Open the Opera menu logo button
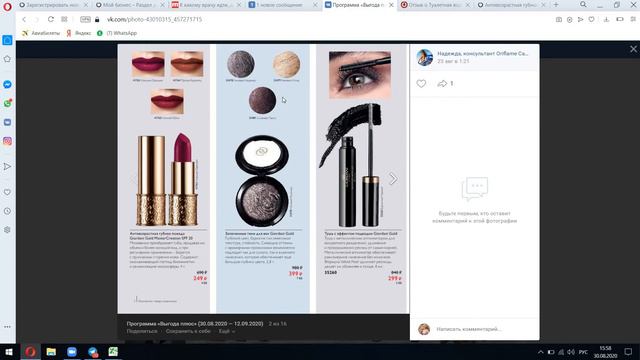Viewport: 640px width, 360px height. [7, 6]
